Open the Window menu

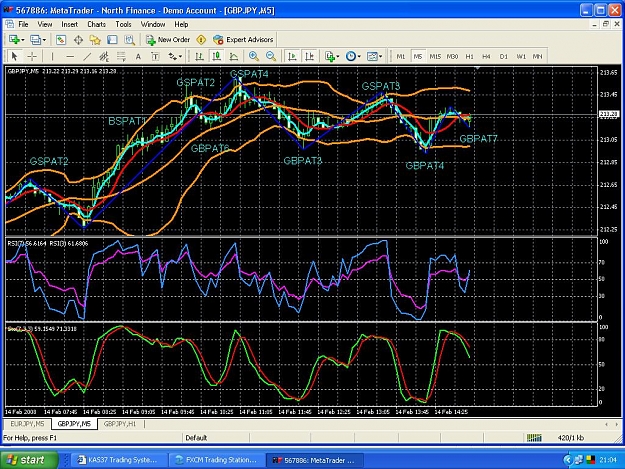point(153,24)
